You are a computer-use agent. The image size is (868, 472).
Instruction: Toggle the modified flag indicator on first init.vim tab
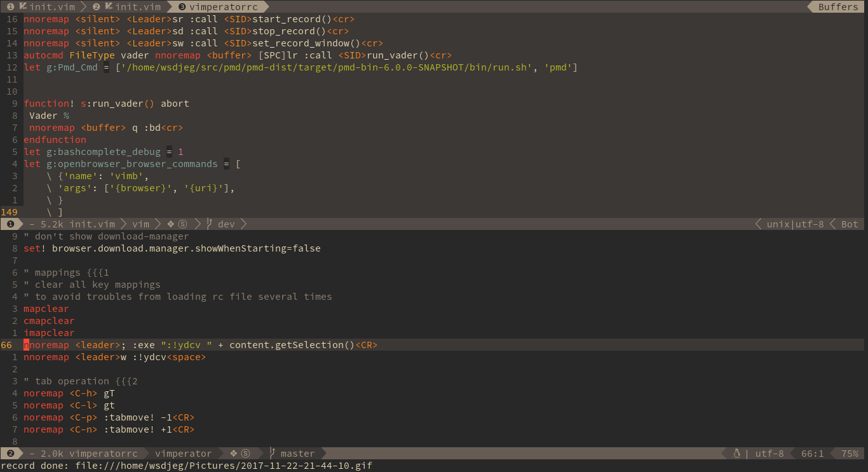22,7
